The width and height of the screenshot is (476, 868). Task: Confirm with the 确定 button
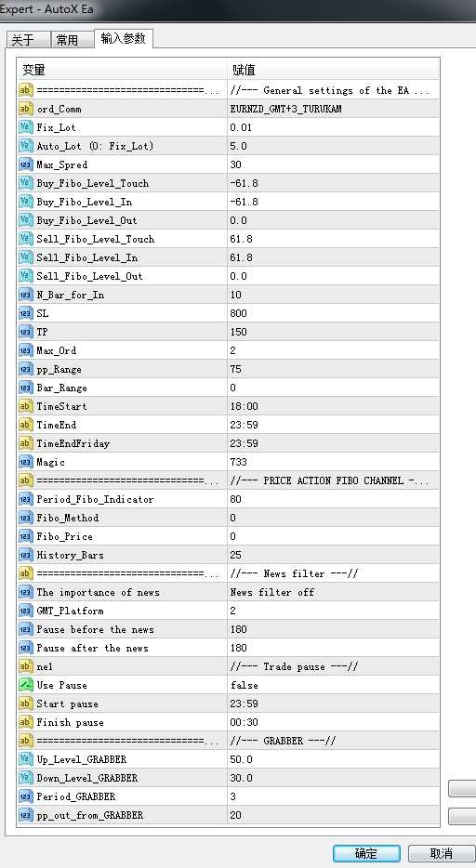tap(366, 853)
